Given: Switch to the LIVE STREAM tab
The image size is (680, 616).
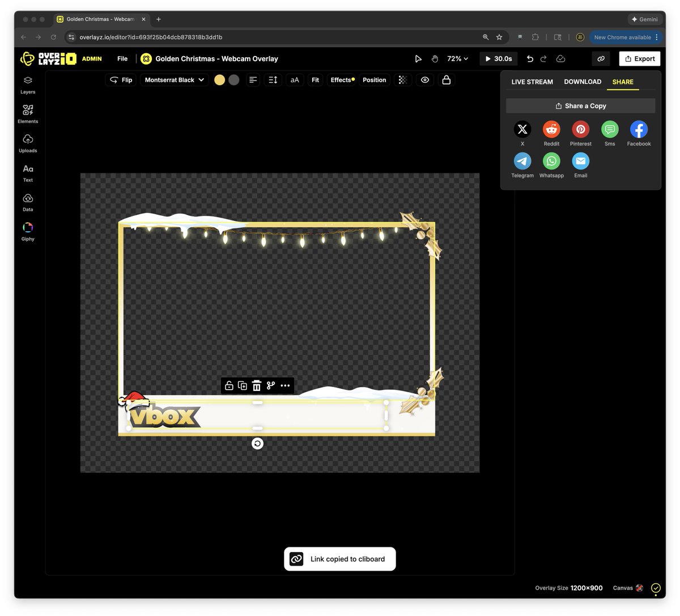Looking at the screenshot, I should (532, 82).
